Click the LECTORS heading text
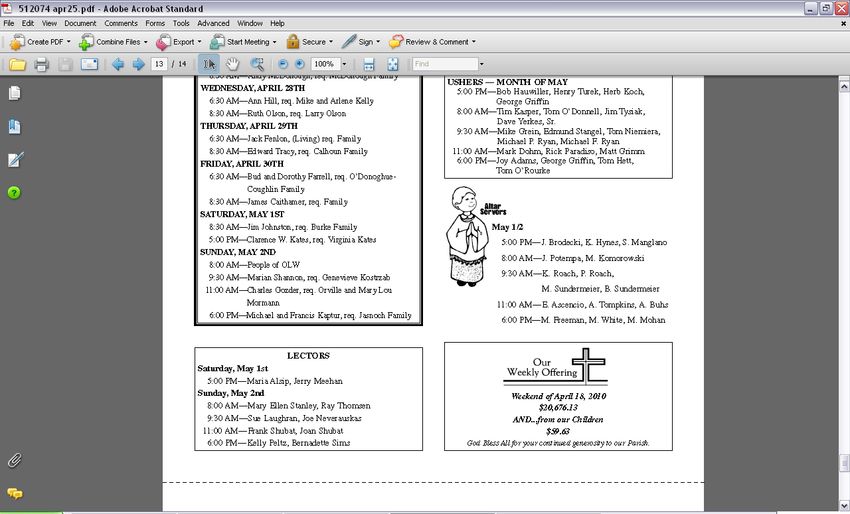The image size is (850, 514). [308, 356]
